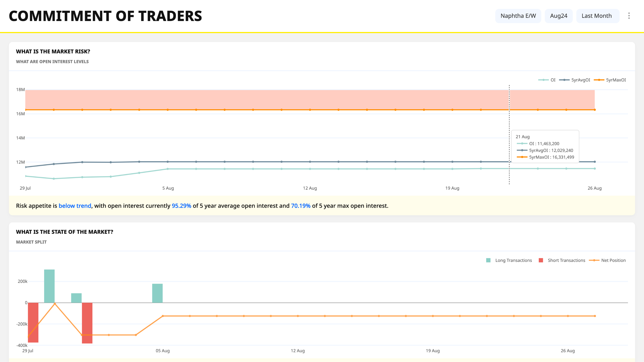Image resolution: width=644 pixels, height=362 pixels.
Task: Click the Aug24 button filter
Action: click(x=559, y=16)
